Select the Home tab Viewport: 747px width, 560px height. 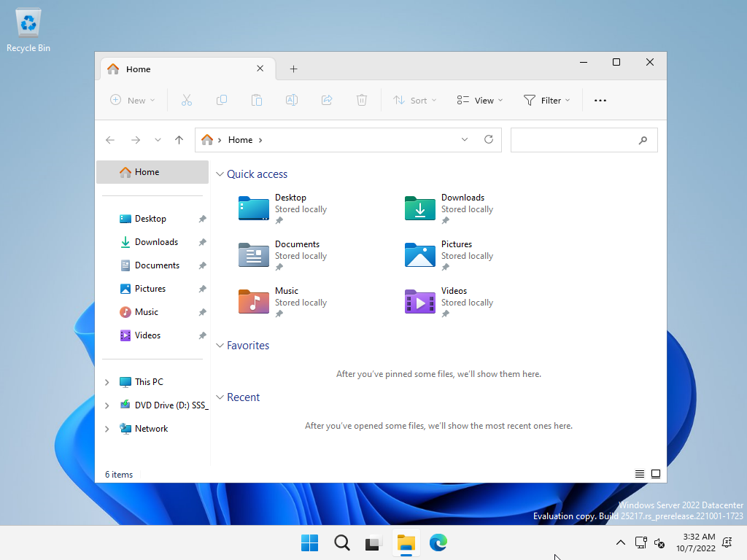click(x=188, y=69)
